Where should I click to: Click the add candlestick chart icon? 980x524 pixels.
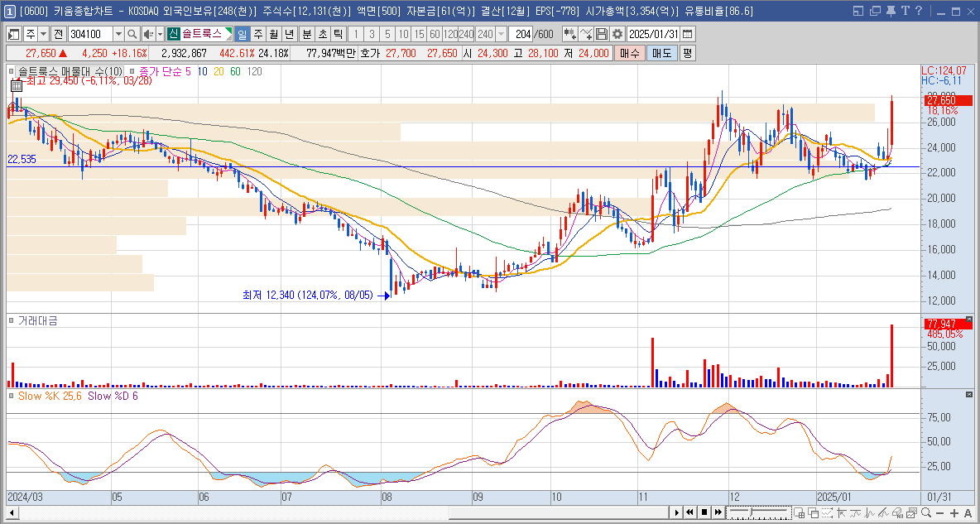pos(569,34)
